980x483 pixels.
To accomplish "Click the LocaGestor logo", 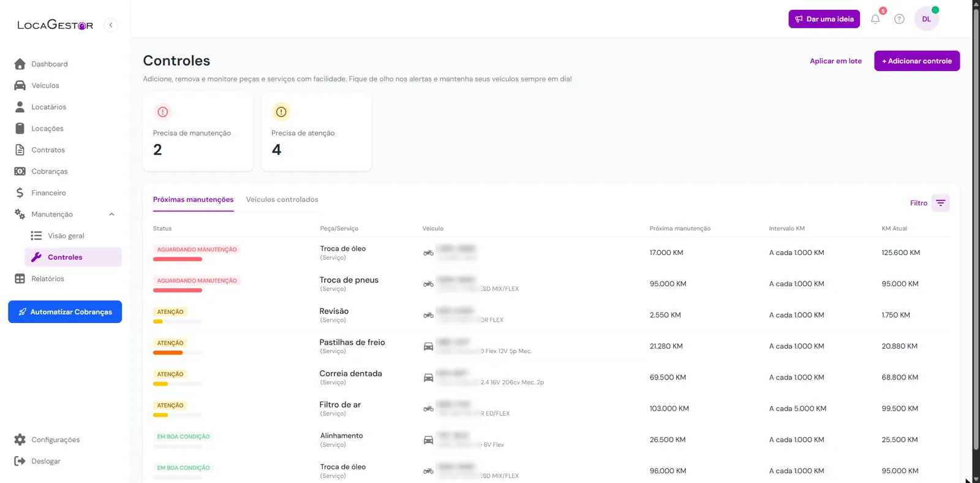I will [x=55, y=25].
